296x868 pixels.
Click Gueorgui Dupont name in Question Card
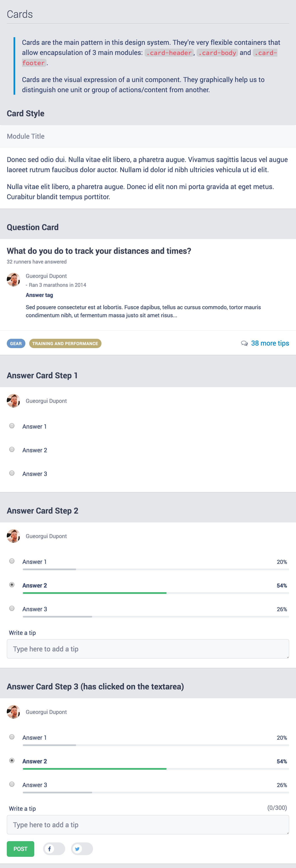tap(46, 276)
